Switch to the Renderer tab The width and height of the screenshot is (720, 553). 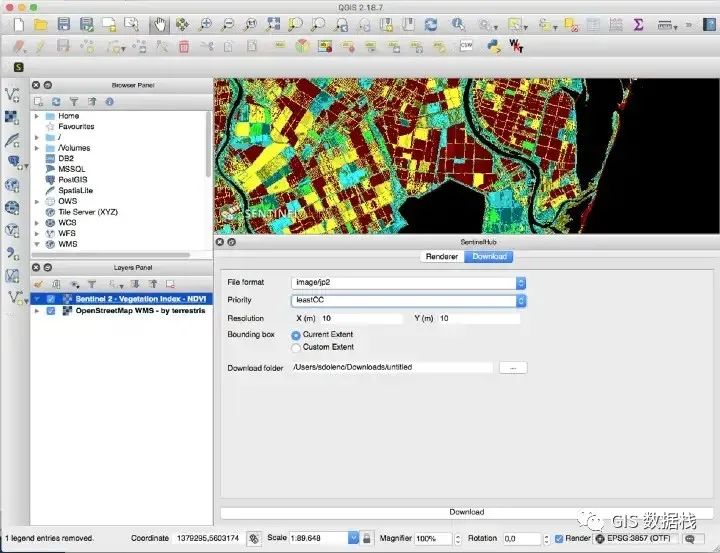[x=442, y=257]
